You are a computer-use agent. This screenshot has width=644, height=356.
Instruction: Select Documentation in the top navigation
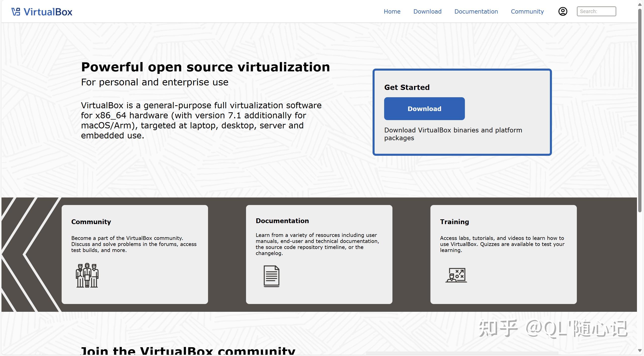point(476,11)
